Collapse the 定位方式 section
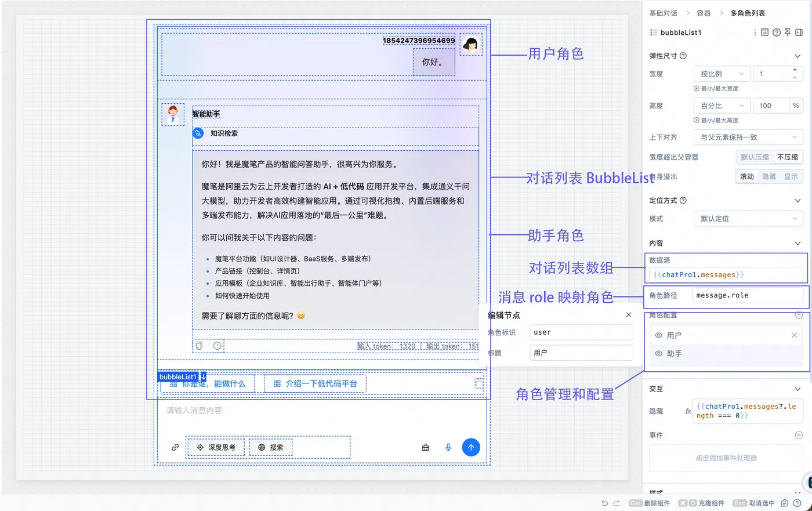Viewport: 812px width, 511px height. [x=797, y=200]
